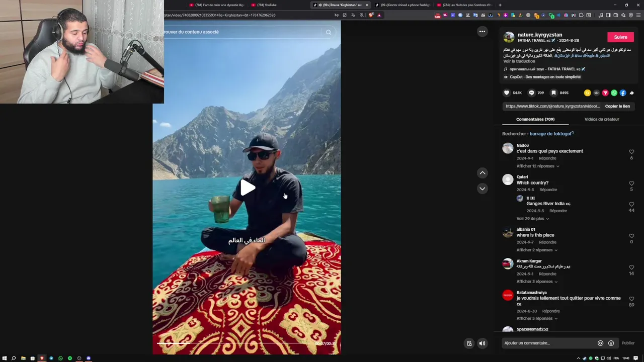Toggle auto-scroll icon beside the volume button

tap(469, 343)
